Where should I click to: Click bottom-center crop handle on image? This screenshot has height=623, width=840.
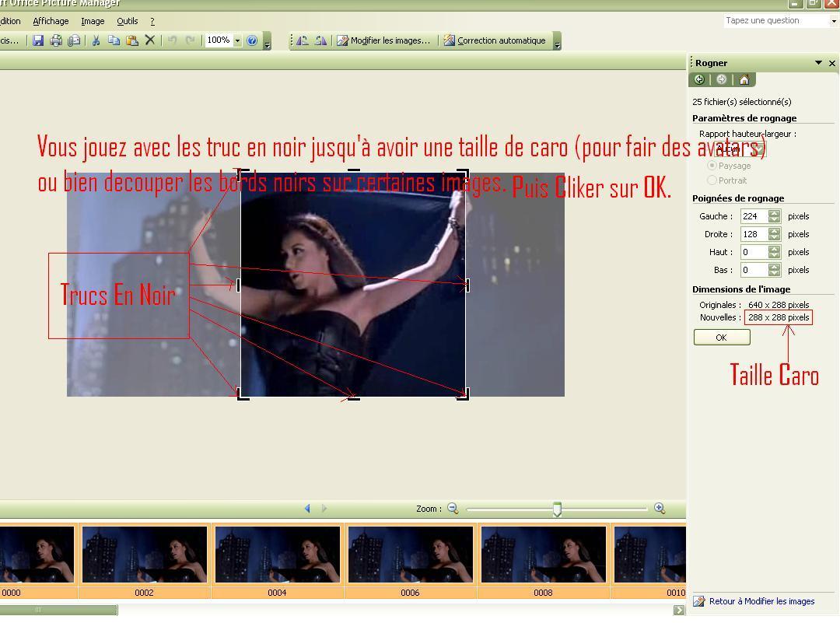pos(354,398)
